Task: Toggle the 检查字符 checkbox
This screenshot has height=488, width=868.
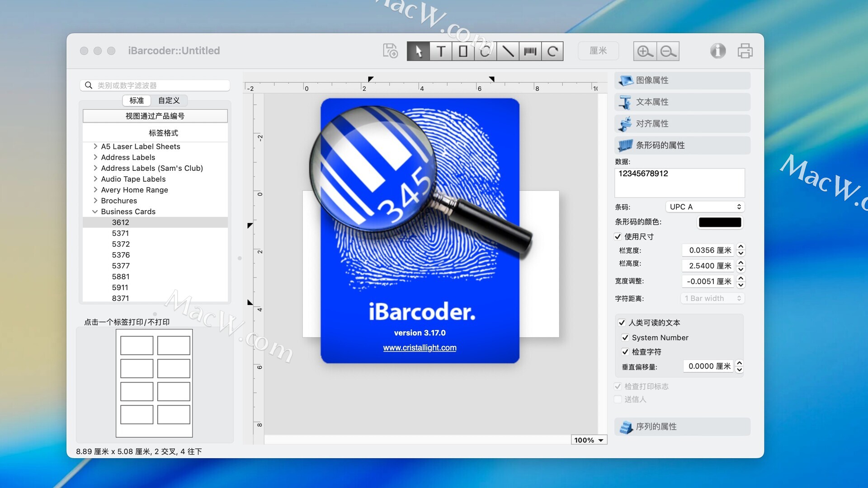Action: [625, 352]
